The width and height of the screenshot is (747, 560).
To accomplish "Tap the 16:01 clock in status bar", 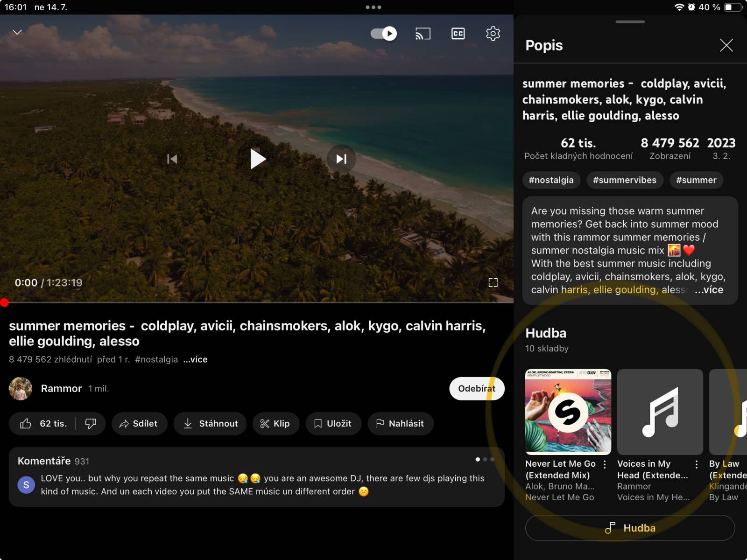I will [15, 7].
